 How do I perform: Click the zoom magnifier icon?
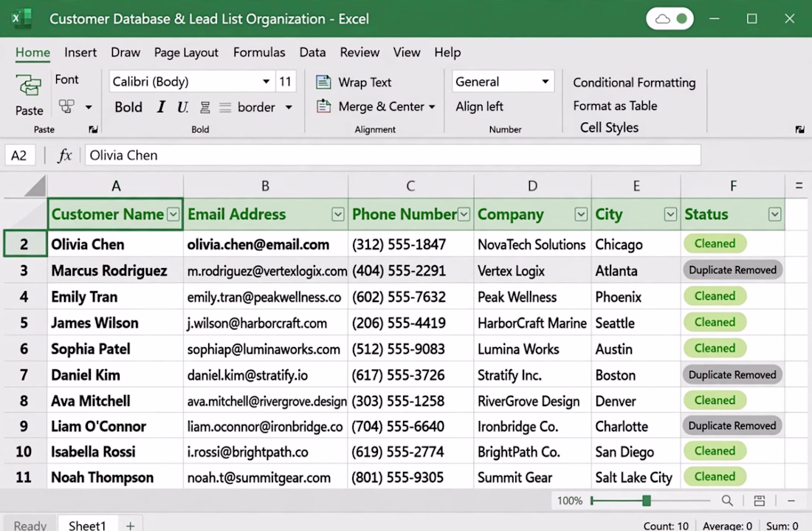point(727,501)
